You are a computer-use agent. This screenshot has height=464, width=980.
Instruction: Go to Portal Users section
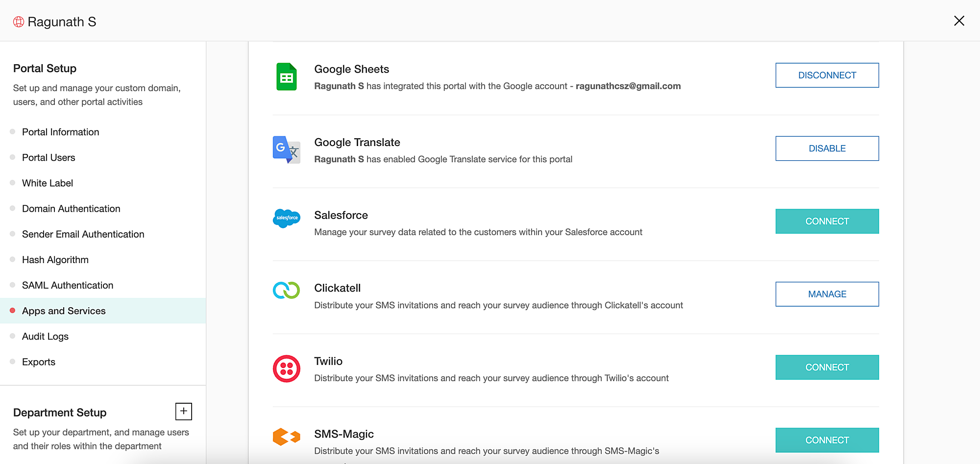click(49, 157)
